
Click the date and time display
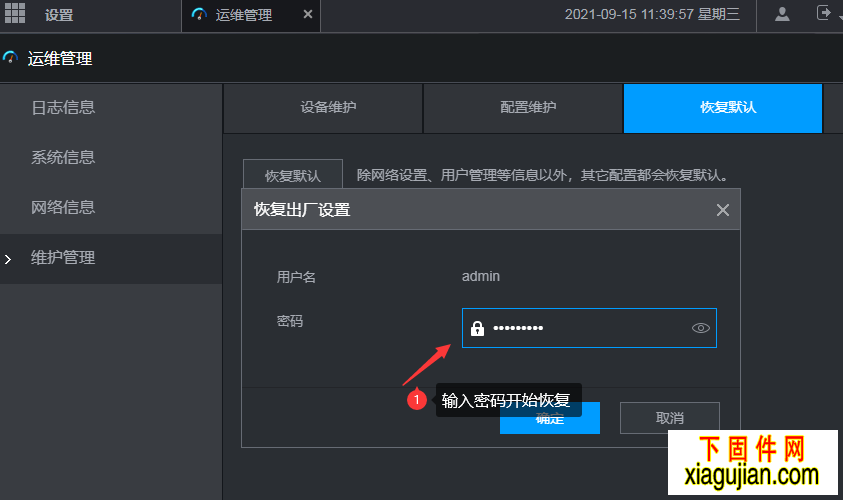click(x=652, y=14)
